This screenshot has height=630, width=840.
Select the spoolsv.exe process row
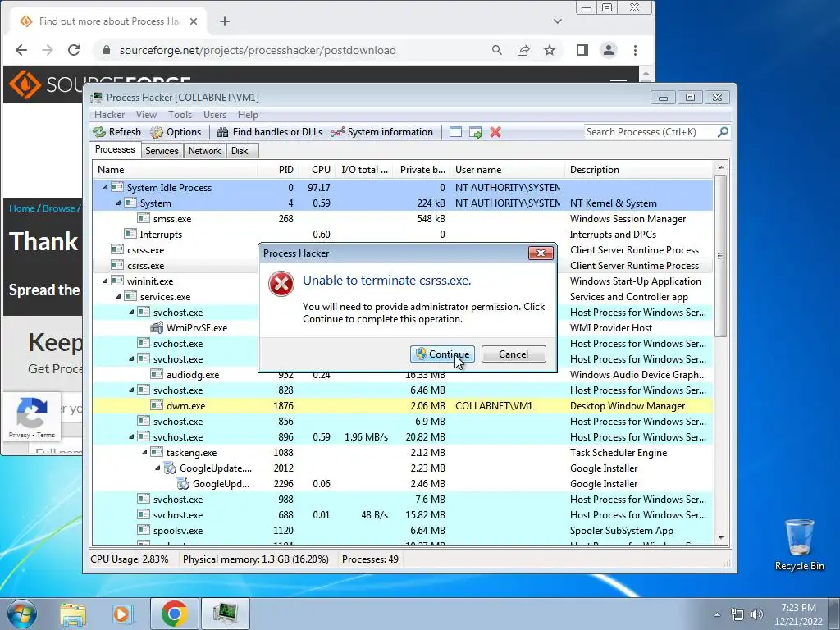pyautogui.click(x=402, y=531)
